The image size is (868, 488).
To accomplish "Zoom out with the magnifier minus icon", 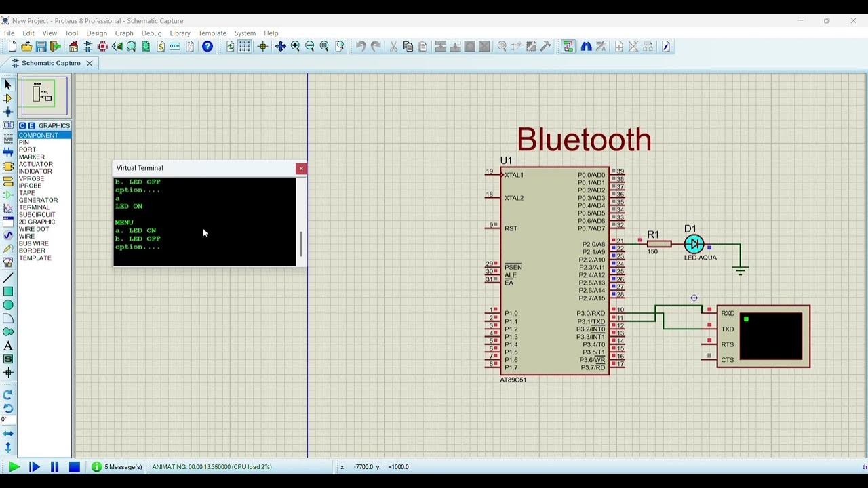I will click(x=310, y=46).
